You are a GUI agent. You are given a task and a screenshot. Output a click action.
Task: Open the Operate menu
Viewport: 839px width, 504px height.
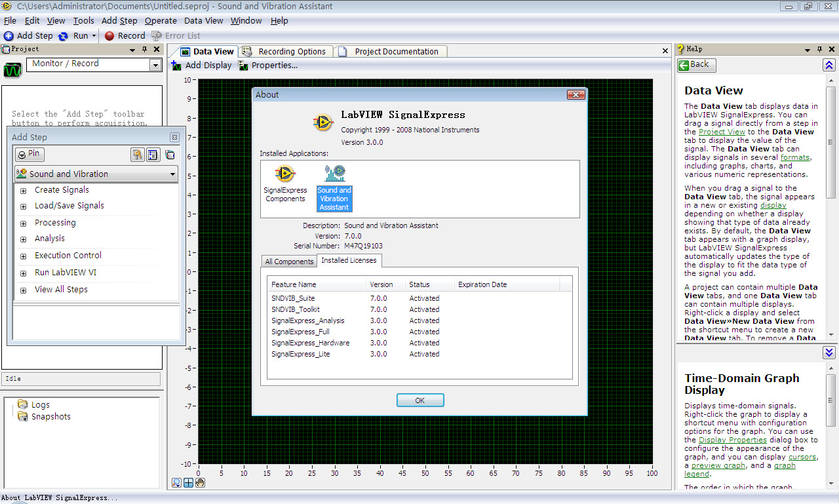(x=161, y=20)
